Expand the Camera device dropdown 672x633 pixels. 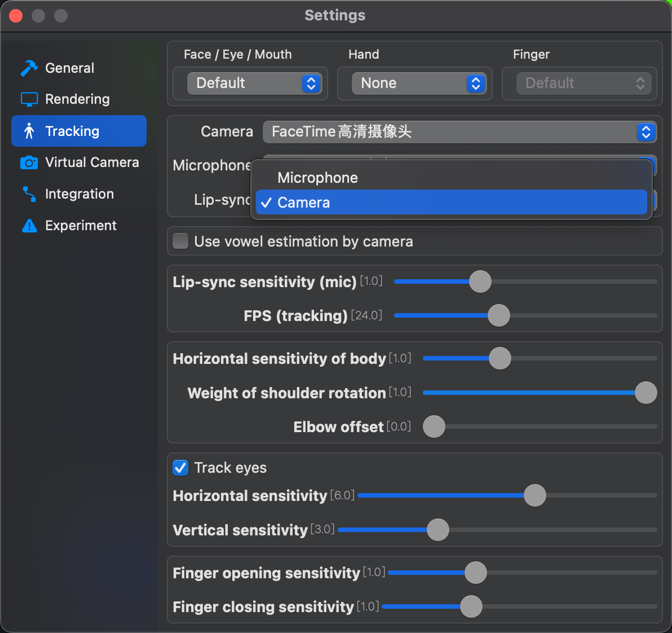[x=459, y=132]
